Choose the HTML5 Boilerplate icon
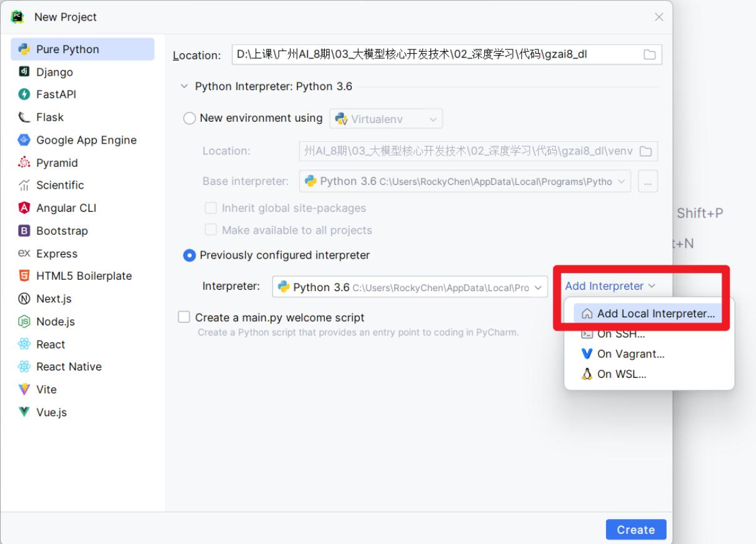Screen dimensions: 756x544 pos(24,276)
